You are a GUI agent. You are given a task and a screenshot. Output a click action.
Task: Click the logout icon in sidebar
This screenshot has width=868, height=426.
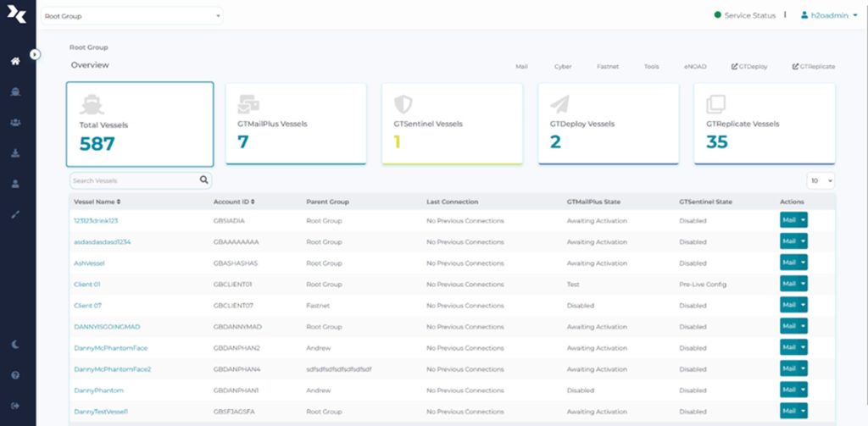(x=15, y=406)
